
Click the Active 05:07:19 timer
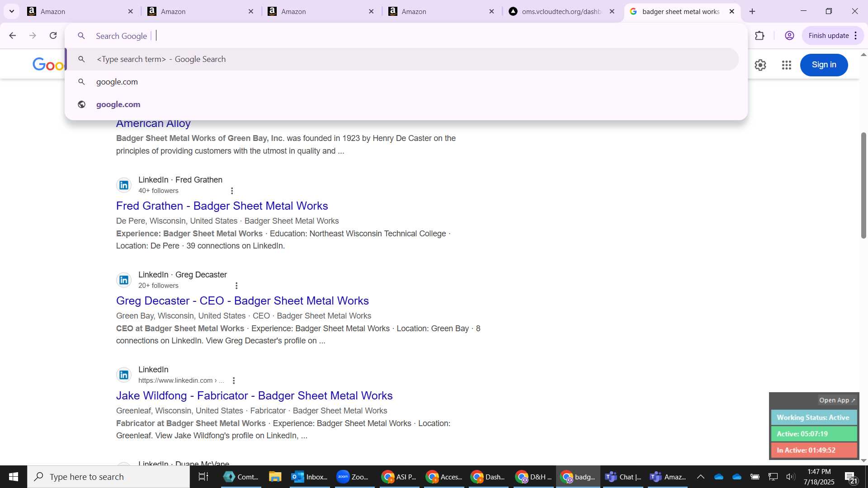pos(814,434)
